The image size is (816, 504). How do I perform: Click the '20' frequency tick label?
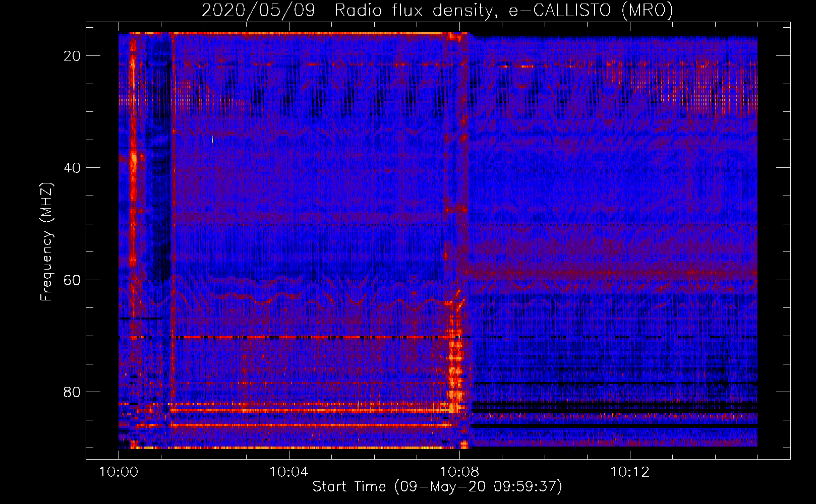click(x=72, y=56)
